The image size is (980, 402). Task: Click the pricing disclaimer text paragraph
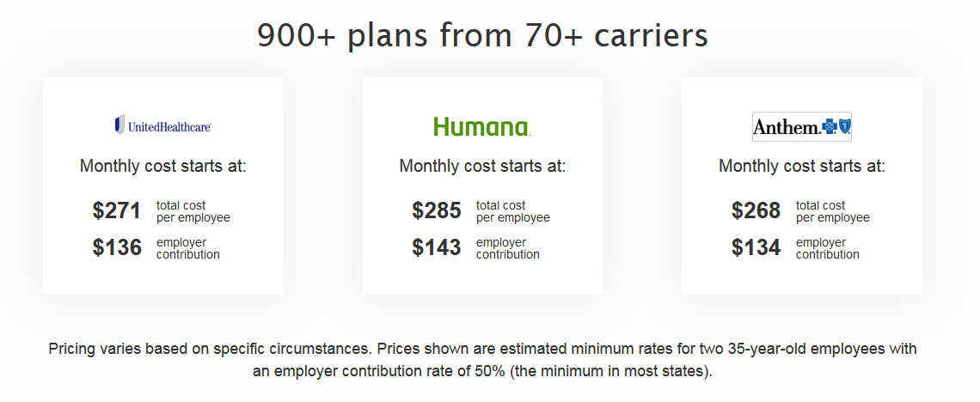point(482,360)
